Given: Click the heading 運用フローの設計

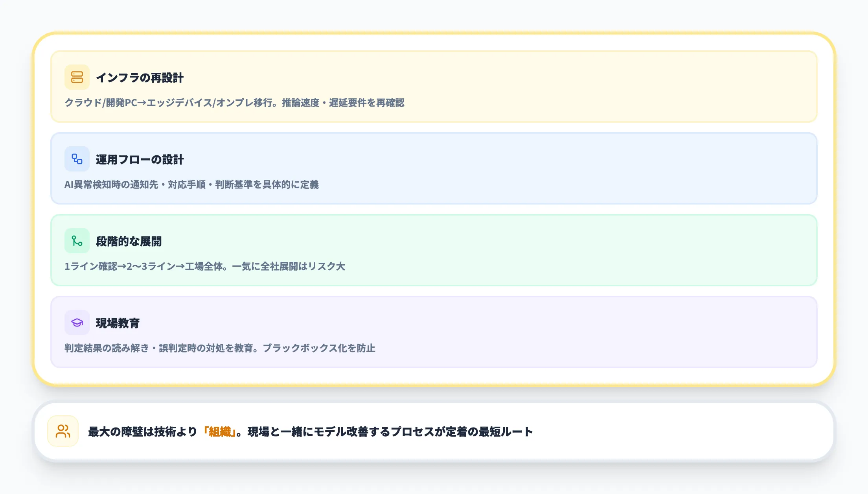Looking at the screenshot, I should coord(140,160).
